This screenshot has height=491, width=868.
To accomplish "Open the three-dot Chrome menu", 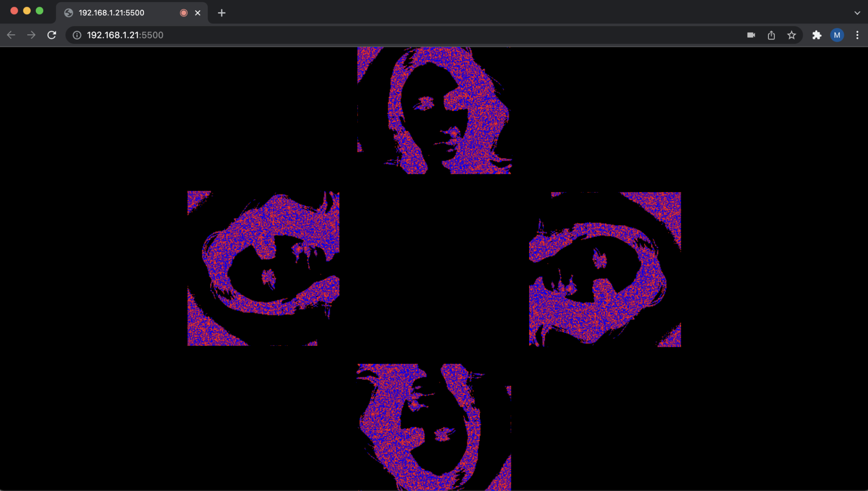I will point(858,35).
